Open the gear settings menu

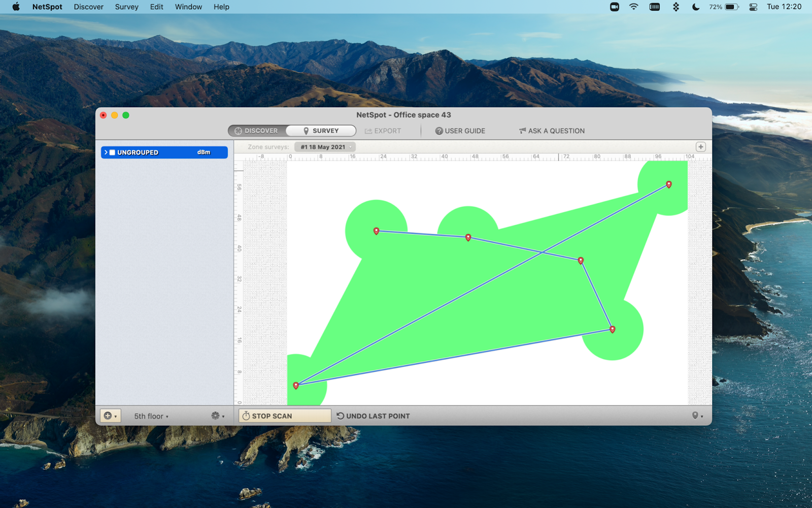[217, 416]
